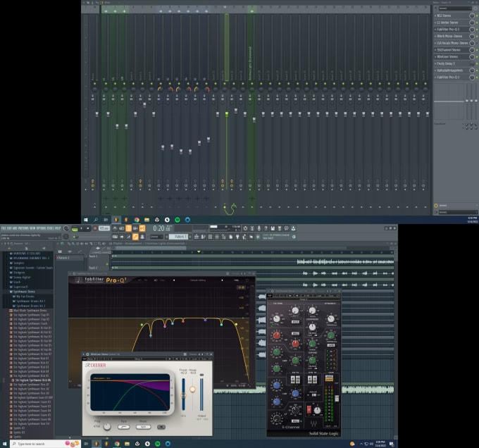Open the channel rack view button
The image size is (479, 448).
(x=210, y=237)
